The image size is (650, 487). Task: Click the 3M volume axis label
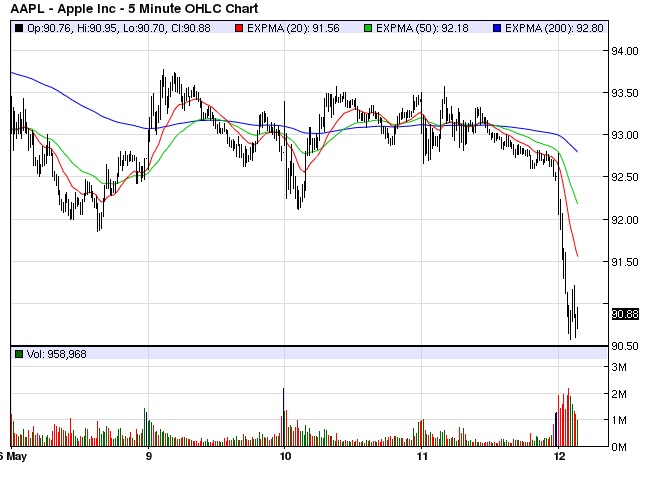(x=619, y=367)
